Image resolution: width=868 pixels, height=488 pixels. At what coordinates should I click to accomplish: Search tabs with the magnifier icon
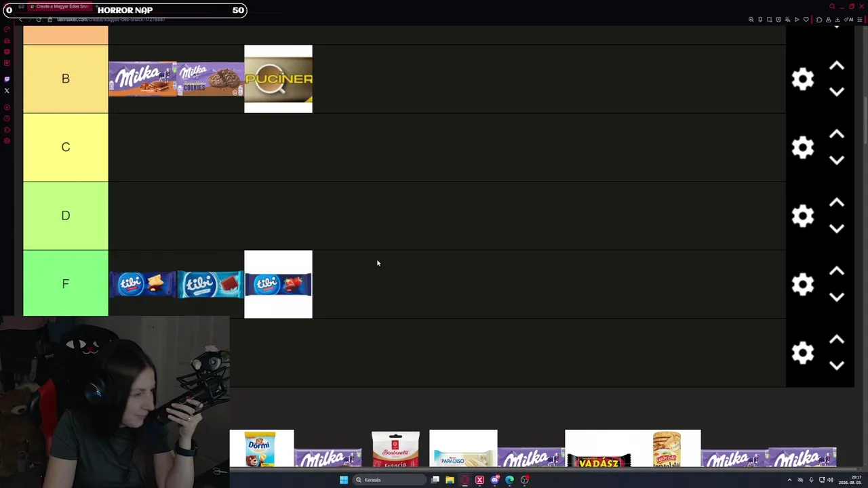pyautogui.click(x=832, y=7)
